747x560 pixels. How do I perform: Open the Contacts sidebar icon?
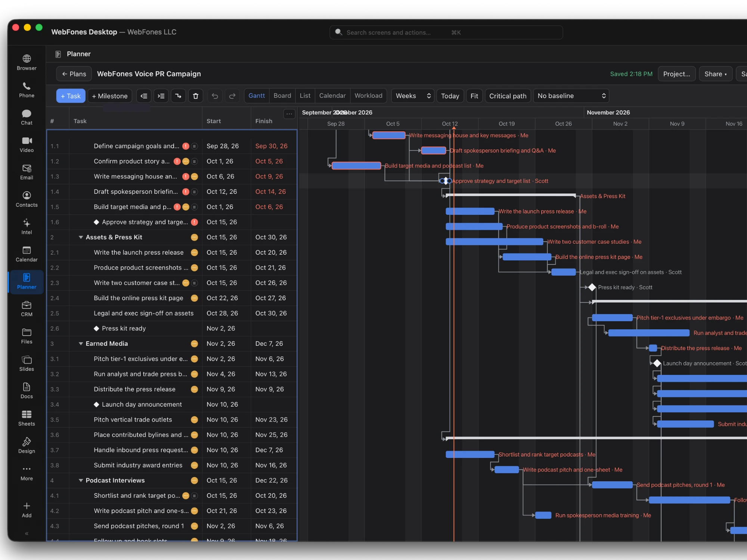27,199
